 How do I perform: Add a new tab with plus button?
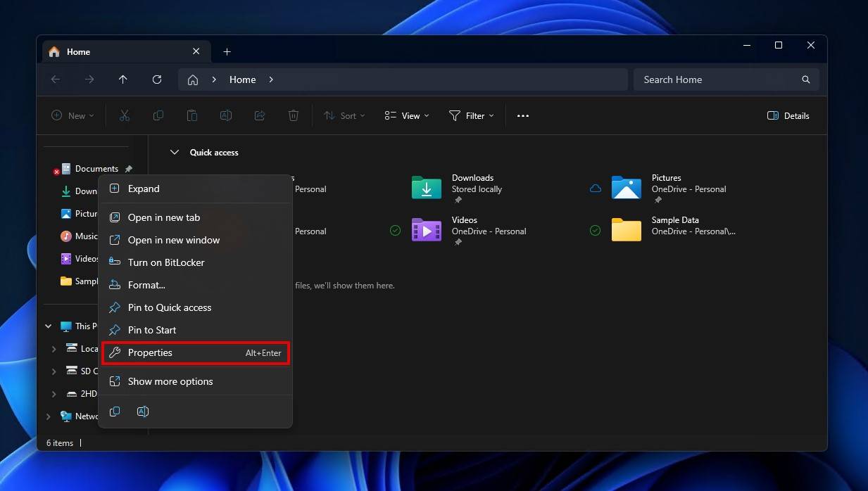(x=227, y=52)
